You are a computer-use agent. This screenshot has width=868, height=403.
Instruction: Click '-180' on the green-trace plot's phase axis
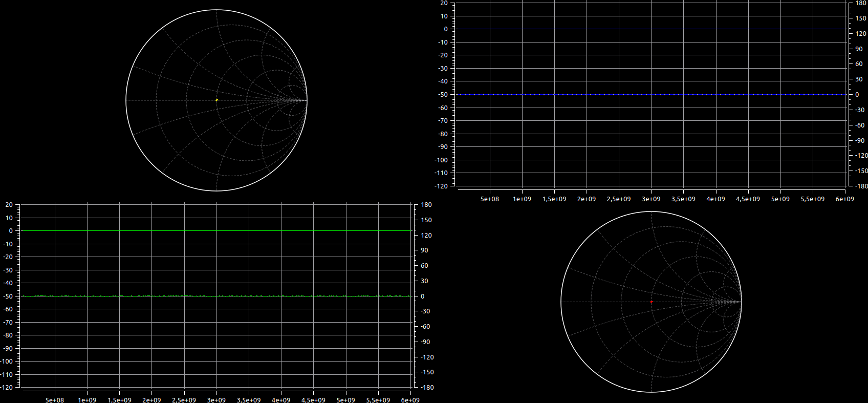tap(427, 388)
